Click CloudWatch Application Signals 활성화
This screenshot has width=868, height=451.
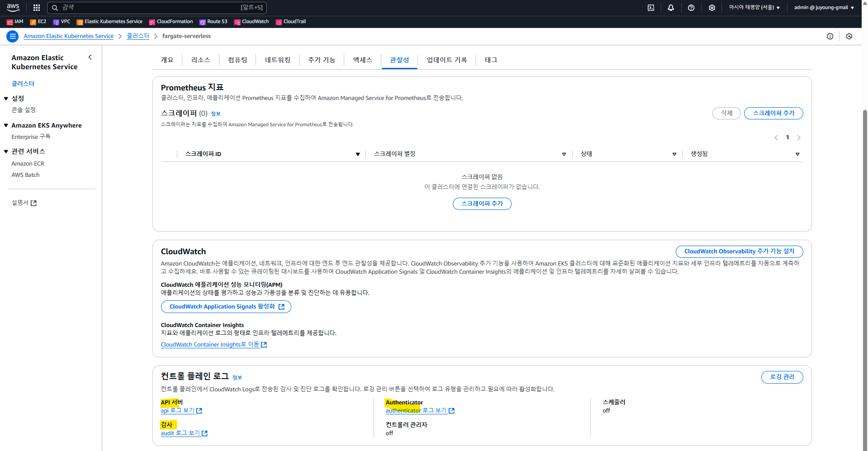tap(226, 307)
